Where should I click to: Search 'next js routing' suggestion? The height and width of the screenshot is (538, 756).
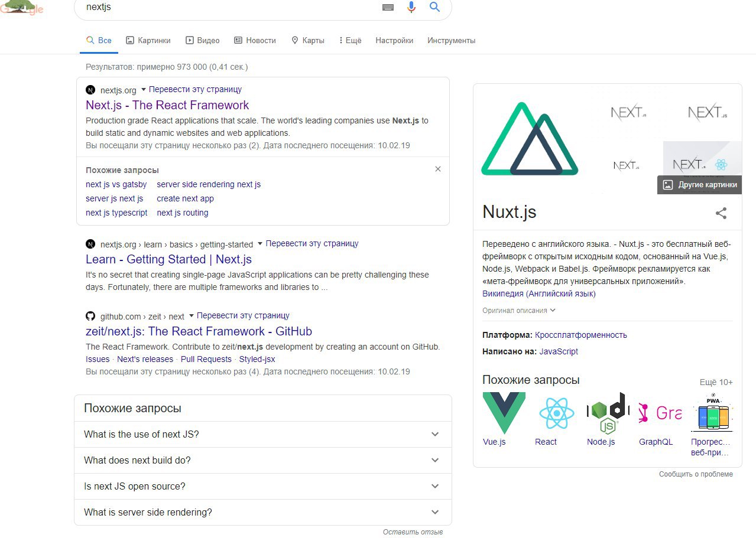click(x=182, y=213)
